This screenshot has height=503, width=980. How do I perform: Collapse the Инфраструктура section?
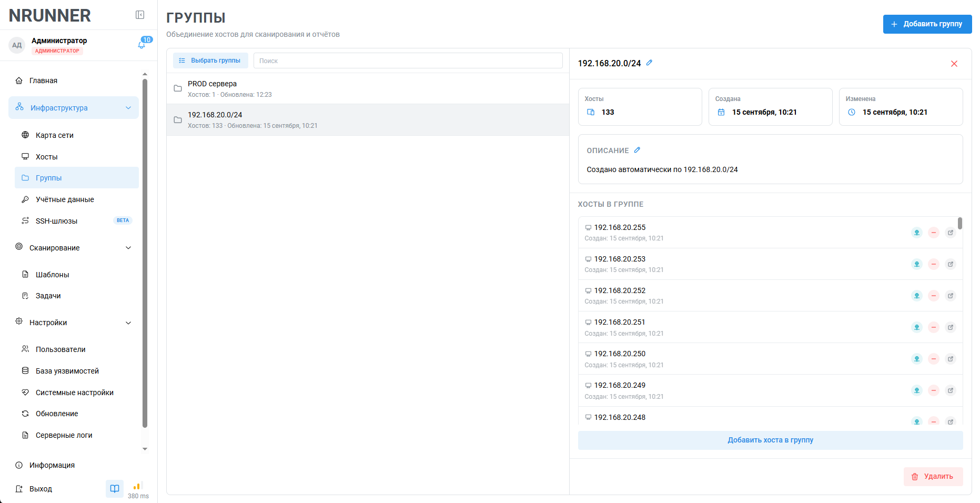[74, 107]
